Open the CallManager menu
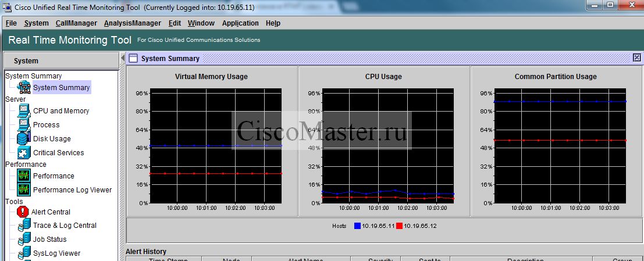 coord(76,23)
